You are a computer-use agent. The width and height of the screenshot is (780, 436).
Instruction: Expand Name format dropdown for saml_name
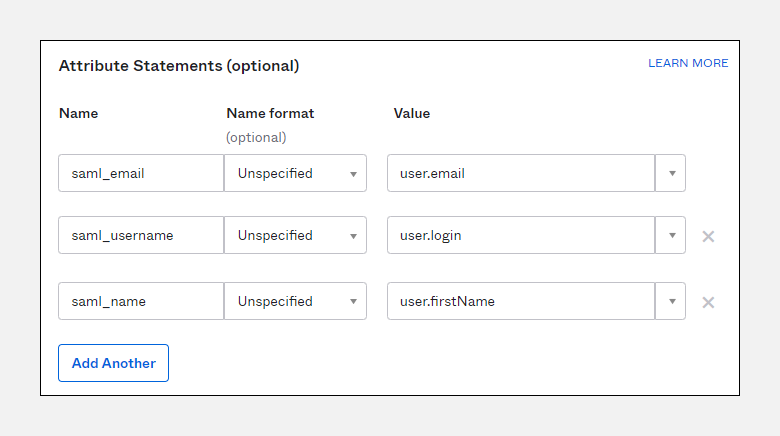[x=296, y=301]
